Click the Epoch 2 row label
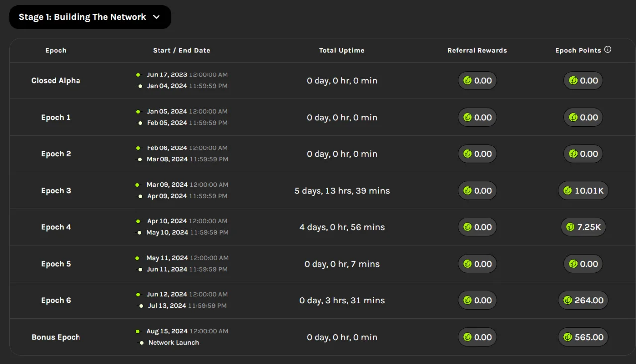Viewport: 636px width, 364px height. pos(56,154)
